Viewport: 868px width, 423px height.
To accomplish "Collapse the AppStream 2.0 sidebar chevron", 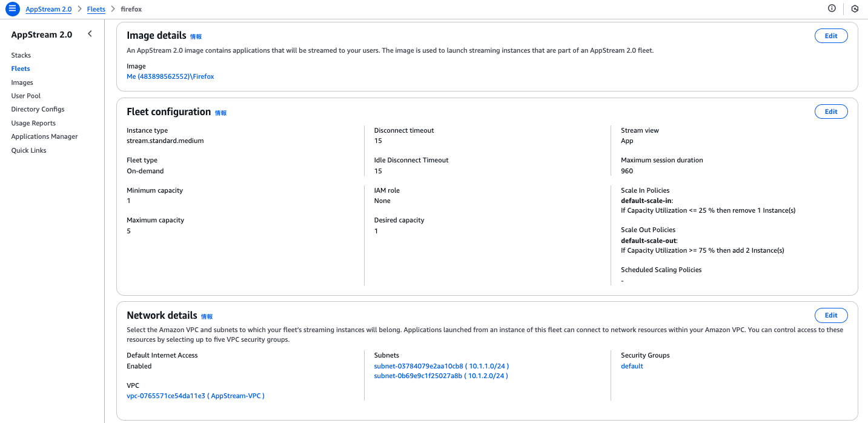I will 90,34.
